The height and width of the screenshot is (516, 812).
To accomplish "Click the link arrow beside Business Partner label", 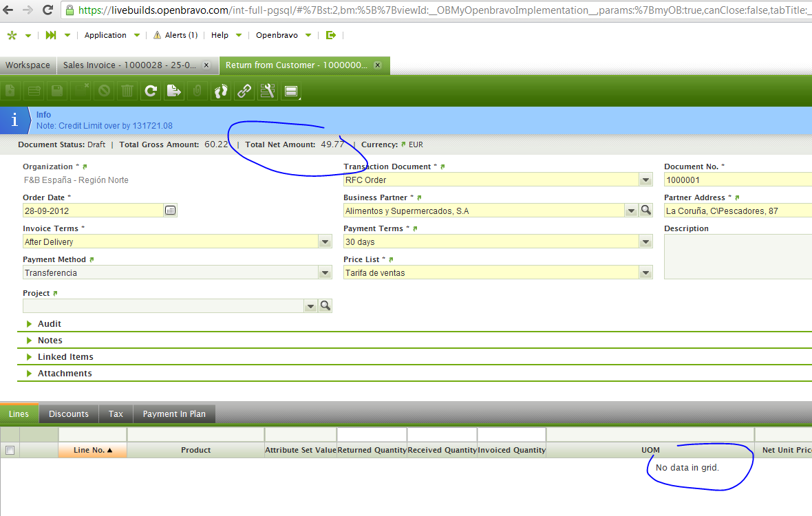I will click(420, 197).
